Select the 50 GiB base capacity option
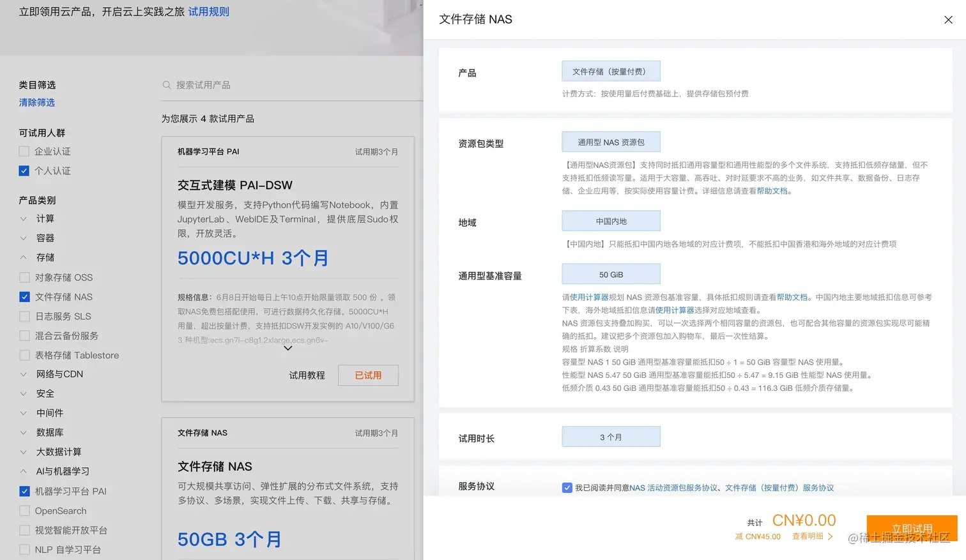 pos(610,274)
